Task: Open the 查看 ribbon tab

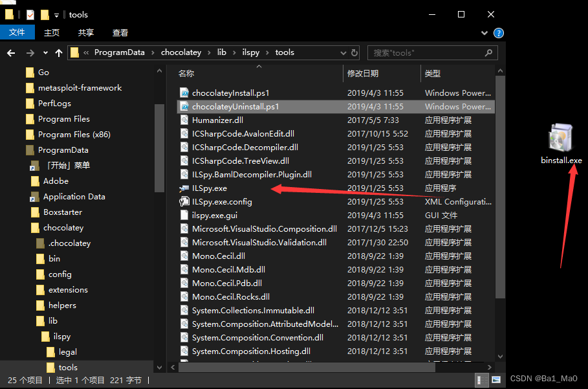Action: pos(120,32)
